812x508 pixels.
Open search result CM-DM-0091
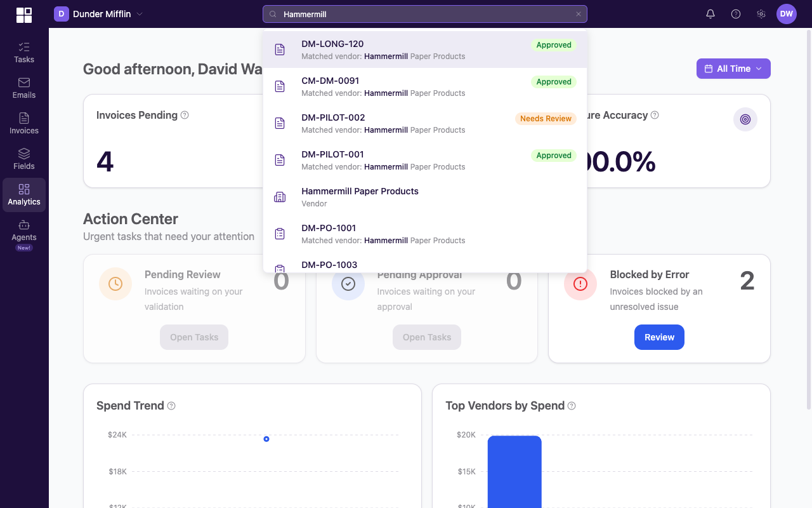425,86
